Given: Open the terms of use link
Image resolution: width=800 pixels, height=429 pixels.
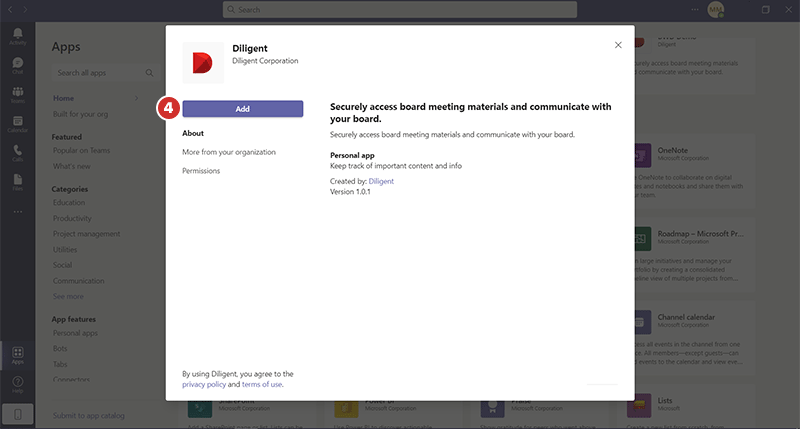Looking at the screenshot, I should pos(262,384).
